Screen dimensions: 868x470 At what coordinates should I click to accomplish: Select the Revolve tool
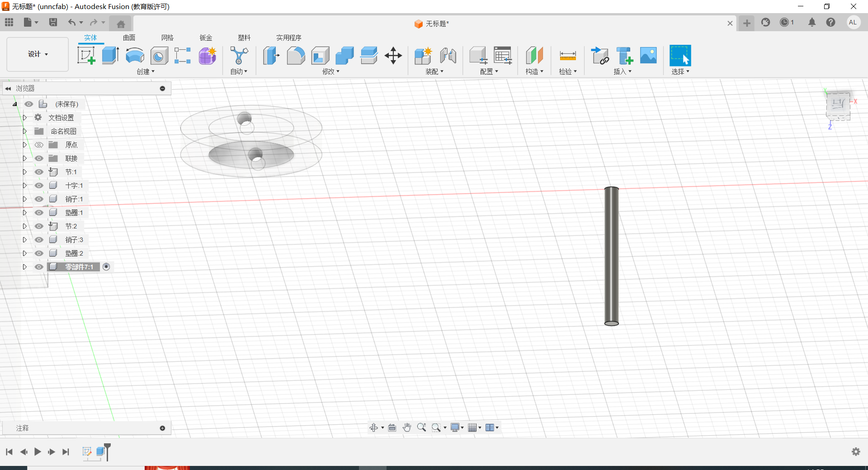tap(135, 56)
